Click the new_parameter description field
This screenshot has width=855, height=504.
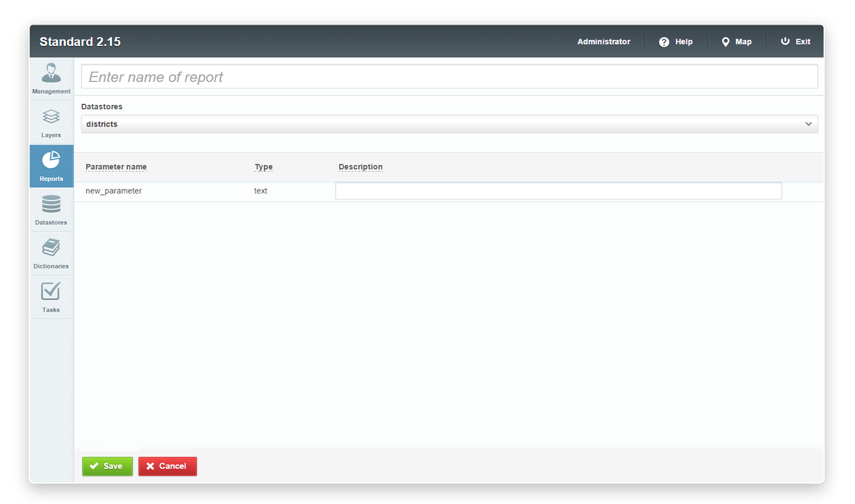pos(558,191)
